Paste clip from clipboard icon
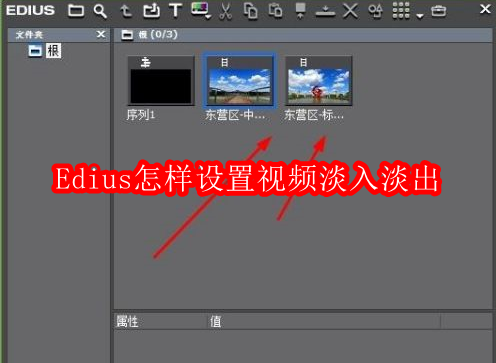The width and height of the screenshot is (496, 363). [275, 11]
